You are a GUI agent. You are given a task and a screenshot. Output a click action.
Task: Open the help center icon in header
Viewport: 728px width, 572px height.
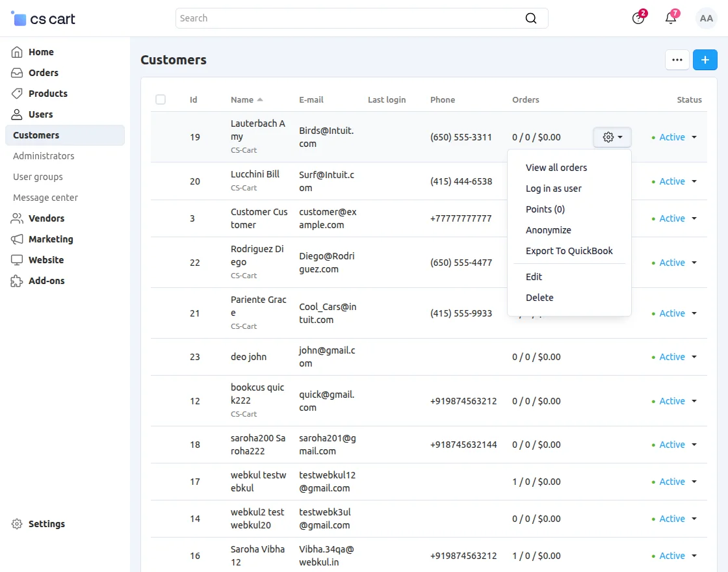pyautogui.click(x=638, y=18)
